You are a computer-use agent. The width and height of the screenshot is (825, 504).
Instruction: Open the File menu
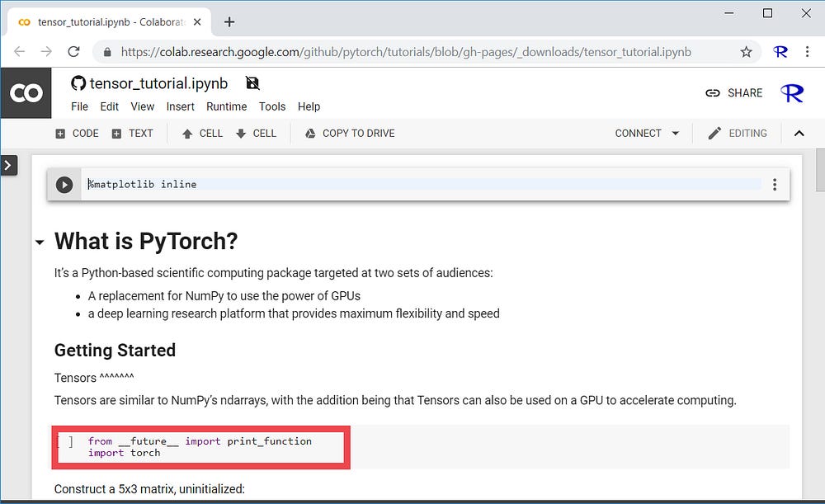tap(79, 106)
